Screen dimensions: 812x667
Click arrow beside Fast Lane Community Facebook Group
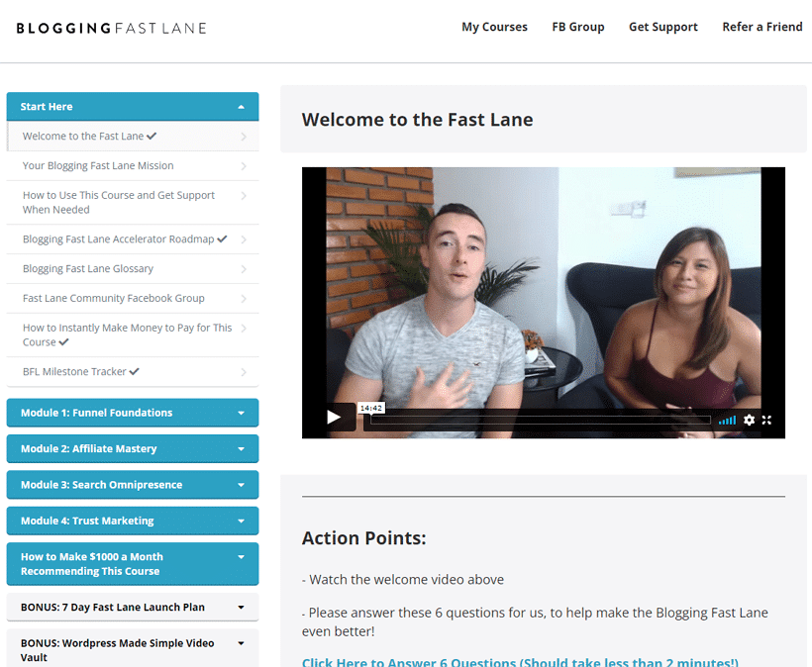point(244,299)
